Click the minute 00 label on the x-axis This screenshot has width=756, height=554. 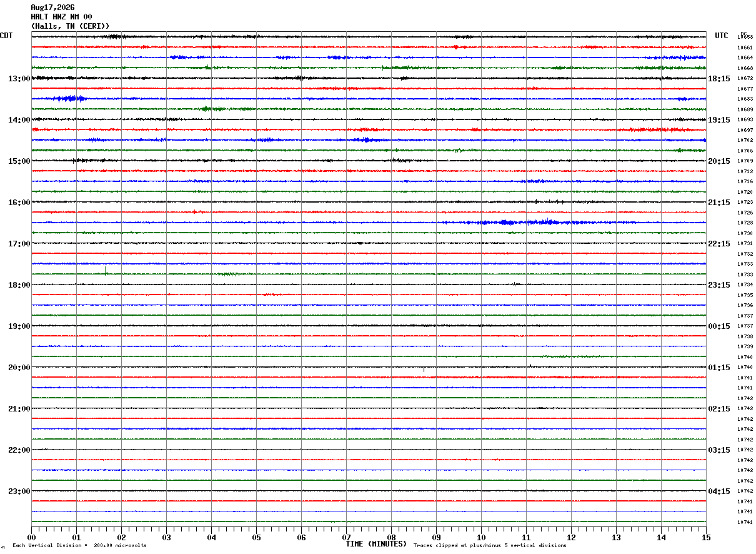(32, 538)
